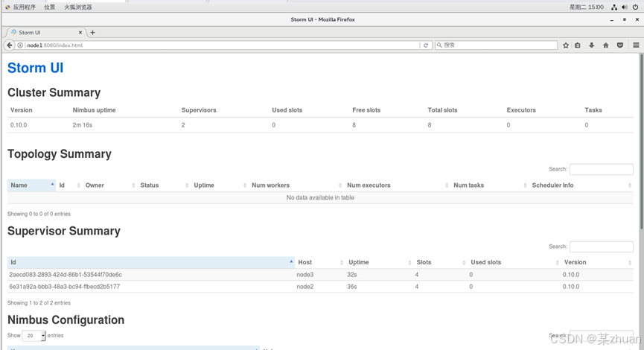The width and height of the screenshot is (644, 350).
Task: Open the 位置 menu
Action: click(x=50, y=7)
